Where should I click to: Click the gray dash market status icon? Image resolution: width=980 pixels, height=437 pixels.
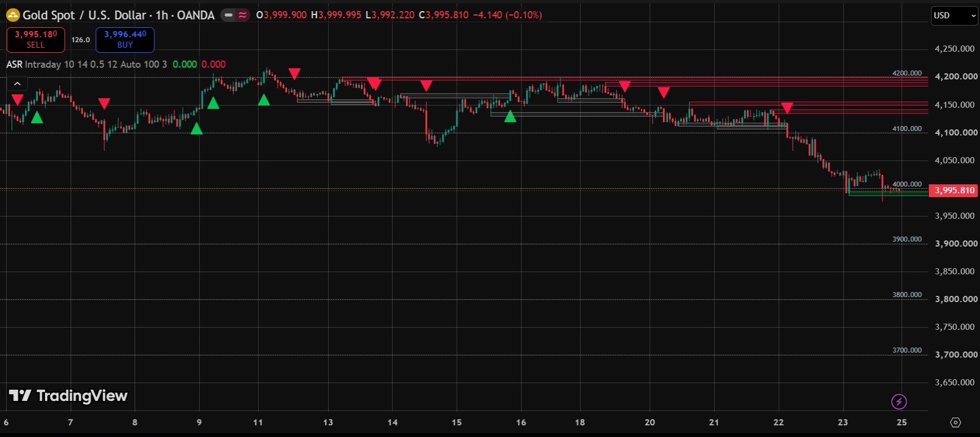tap(228, 15)
